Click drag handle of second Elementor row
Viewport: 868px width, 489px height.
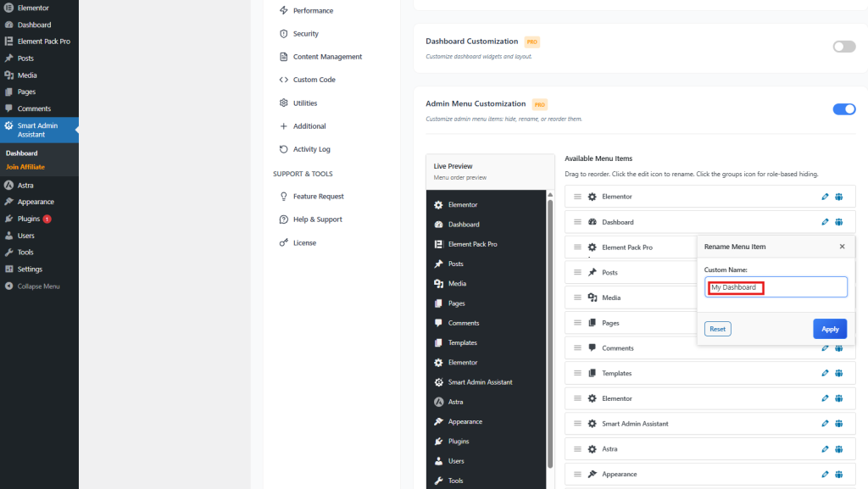[x=577, y=398]
